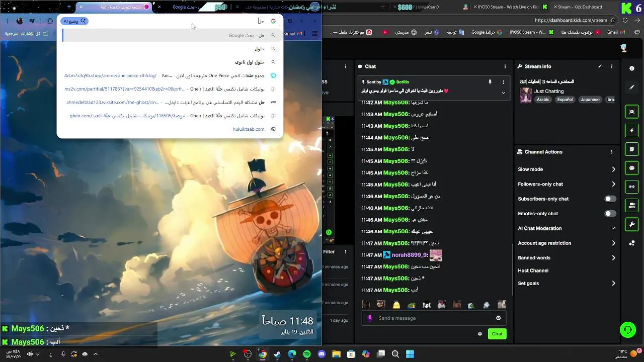Open Discord from the taskbar

tap(322, 354)
